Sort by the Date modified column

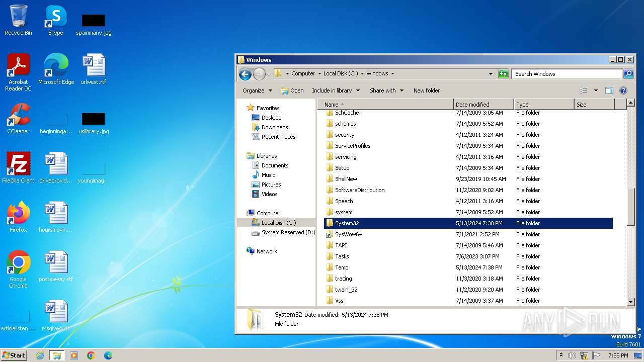[483, 105]
